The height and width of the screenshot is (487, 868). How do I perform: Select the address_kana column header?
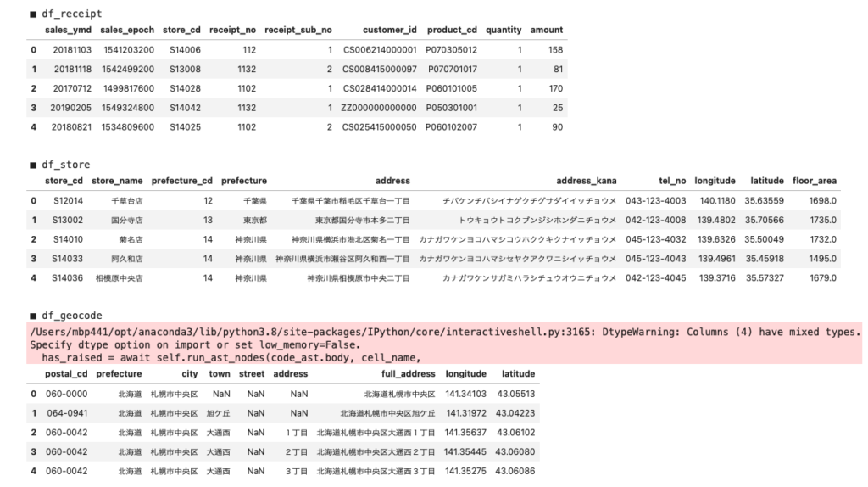587,181
